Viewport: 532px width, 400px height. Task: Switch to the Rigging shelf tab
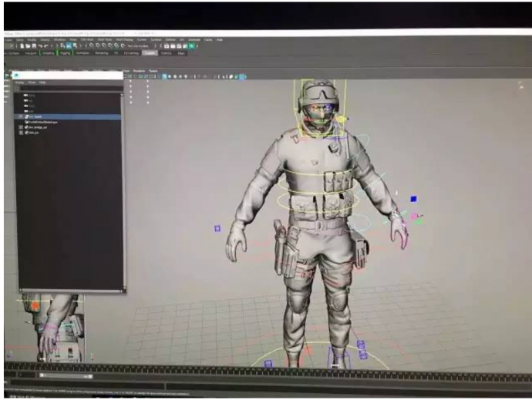[x=66, y=53]
